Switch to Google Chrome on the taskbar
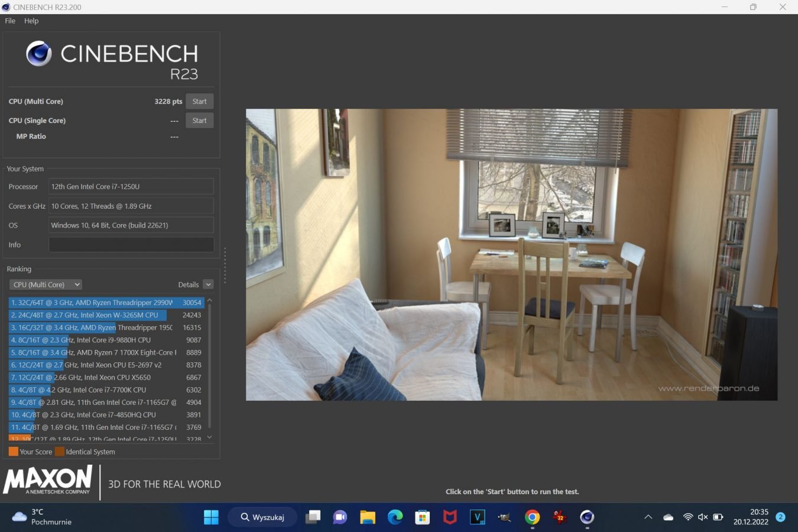798x532 pixels. click(x=532, y=517)
